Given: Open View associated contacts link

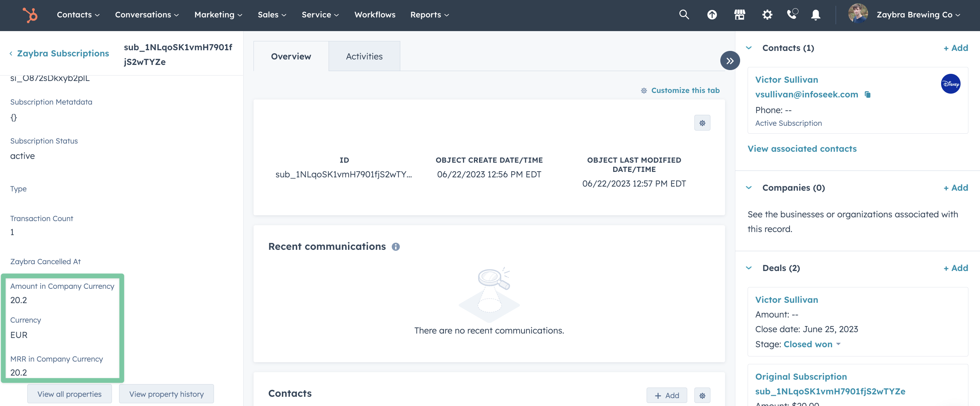Looking at the screenshot, I should (x=802, y=149).
